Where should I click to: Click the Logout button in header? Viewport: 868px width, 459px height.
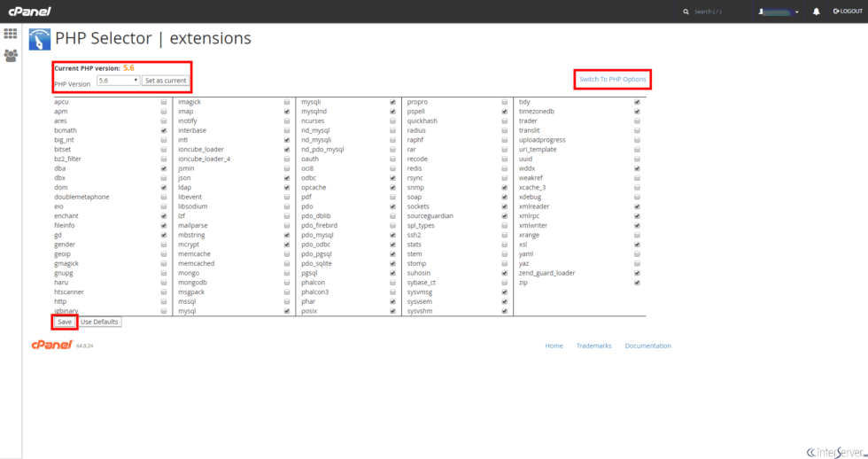(x=848, y=12)
